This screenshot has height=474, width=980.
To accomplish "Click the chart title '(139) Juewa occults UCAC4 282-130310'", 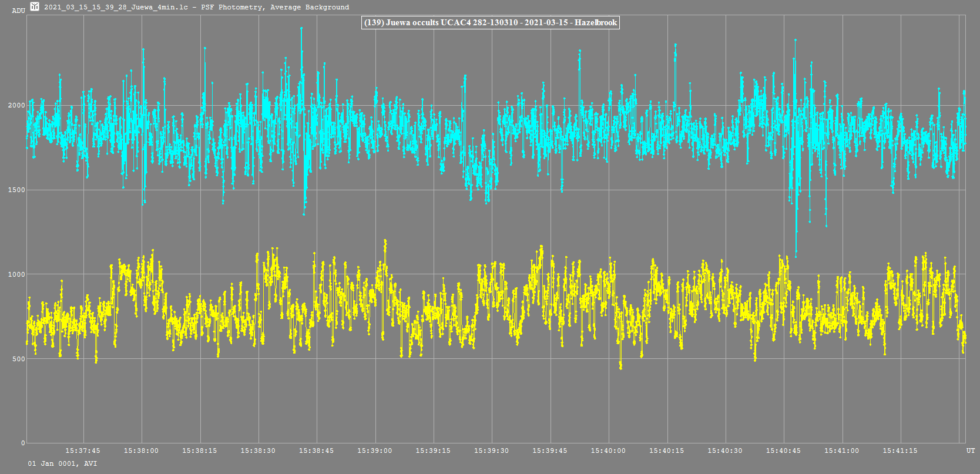I will [x=441, y=22].
